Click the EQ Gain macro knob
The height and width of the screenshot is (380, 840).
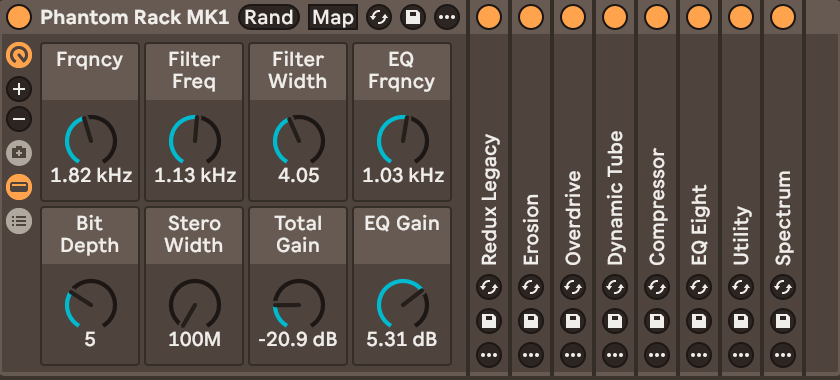(402, 304)
